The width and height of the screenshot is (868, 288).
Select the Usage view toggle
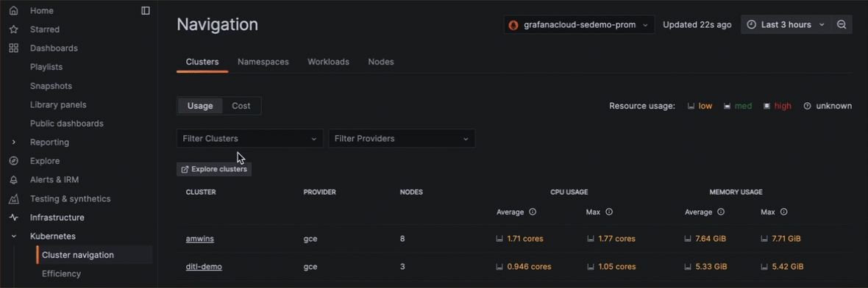click(x=200, y=106)
